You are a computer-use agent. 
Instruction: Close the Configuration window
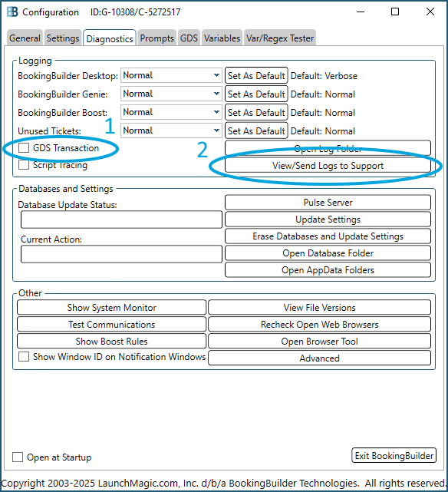tap(430, 12)
